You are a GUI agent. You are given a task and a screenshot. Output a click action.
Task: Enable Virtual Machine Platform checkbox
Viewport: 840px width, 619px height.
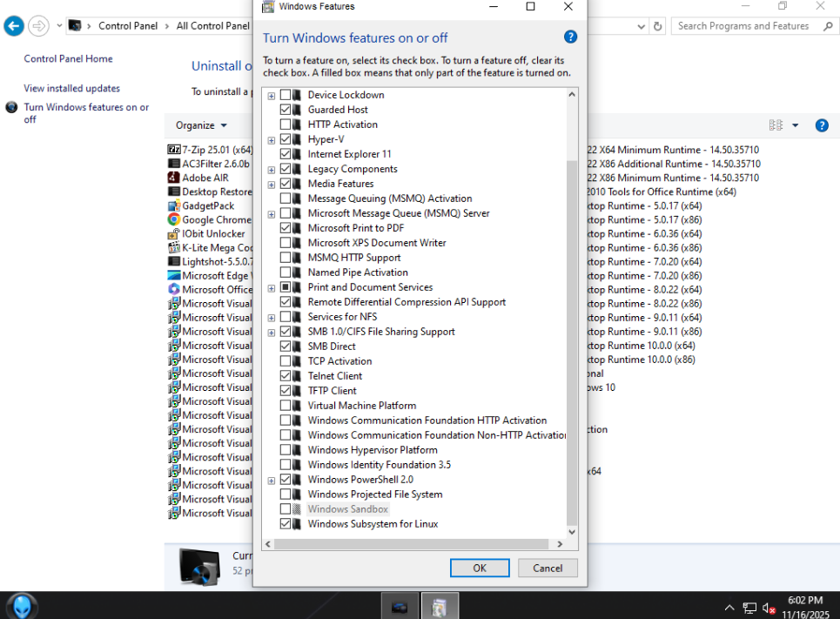286,405
